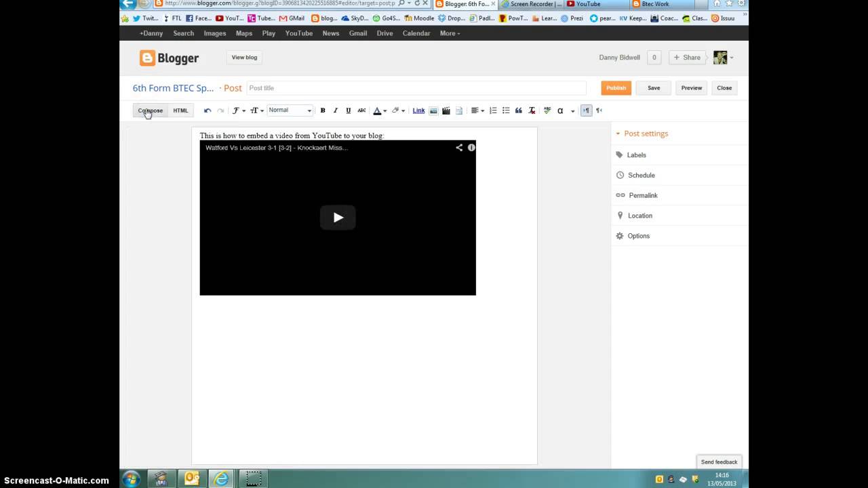868x488 pixels.
Task: Apply a numbered list
Action: [x=493, y=110]
